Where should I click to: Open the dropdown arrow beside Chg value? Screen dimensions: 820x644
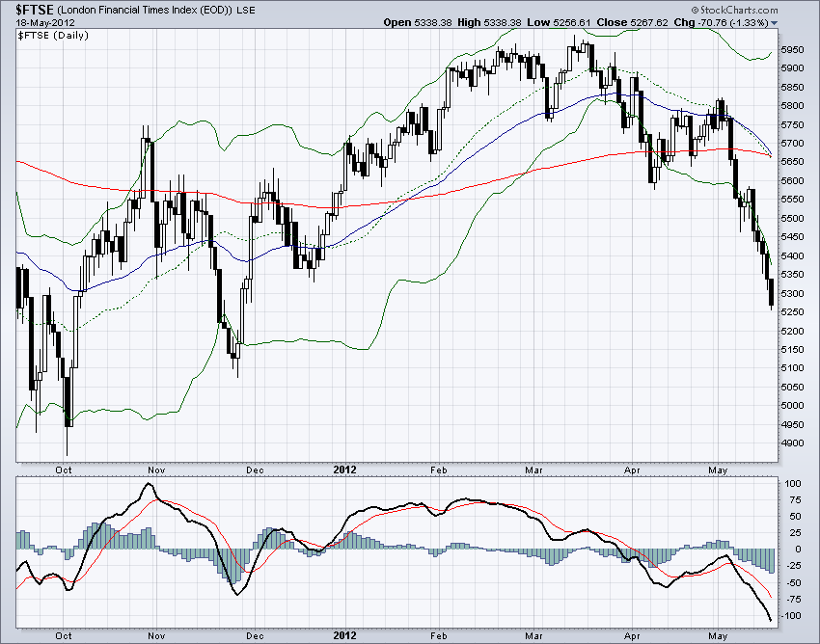[775, 23]
